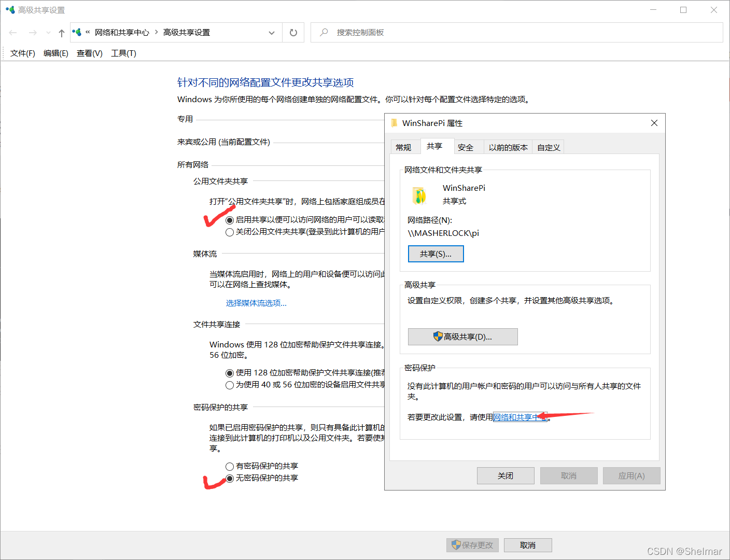The width and height of the screenshot is (730, 560).
Task: Click the forward navigation arrow
Action: (x=33, y=33)
